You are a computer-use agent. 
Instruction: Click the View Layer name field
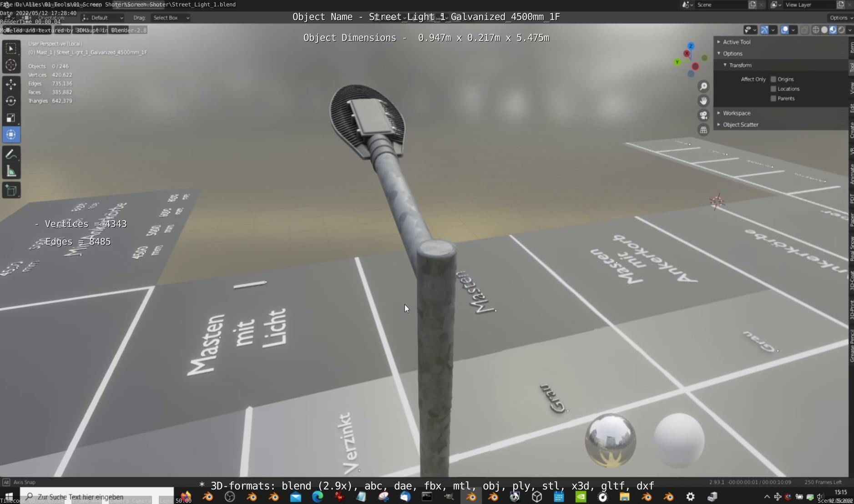[810, 5]
